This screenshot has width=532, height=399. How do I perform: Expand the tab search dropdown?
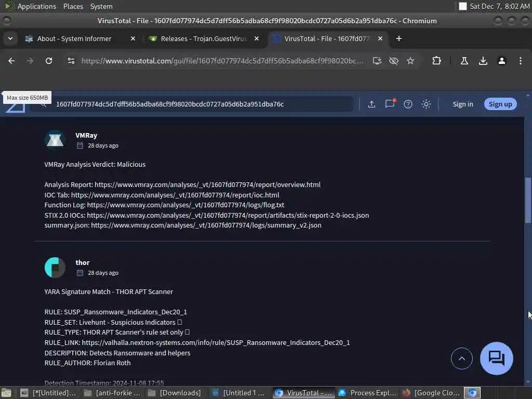(x=10, y=38)
